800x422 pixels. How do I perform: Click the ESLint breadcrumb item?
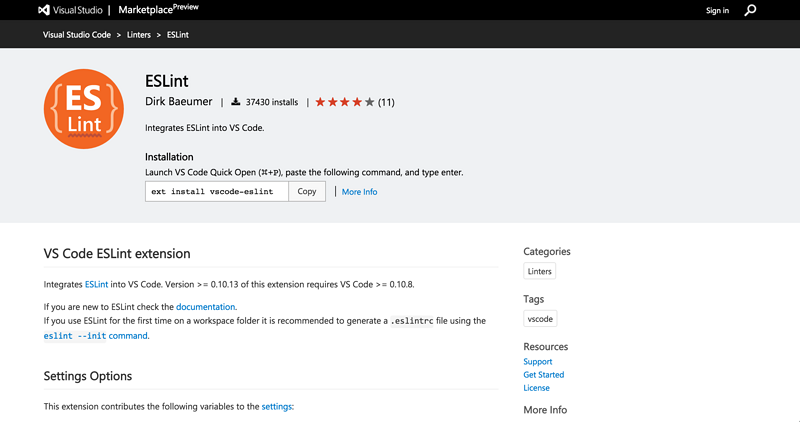click(x=178, y=35)
